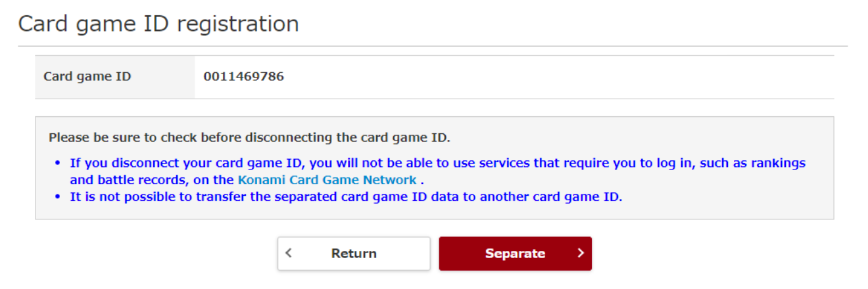Click the bullet text starting "If you disconnect"
This screenshot has width=868, height=289.
(434, 163)
